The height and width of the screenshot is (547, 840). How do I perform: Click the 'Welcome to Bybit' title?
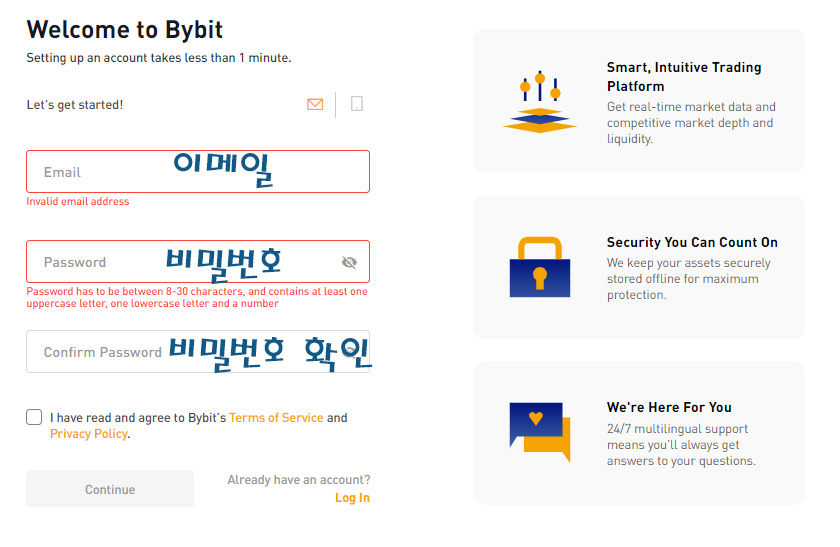(125, 29)
